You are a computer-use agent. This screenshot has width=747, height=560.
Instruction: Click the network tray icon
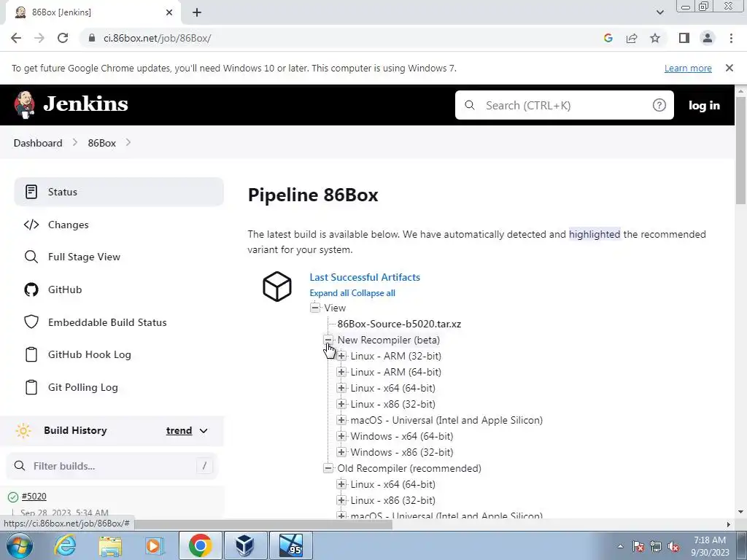point(656,547)
